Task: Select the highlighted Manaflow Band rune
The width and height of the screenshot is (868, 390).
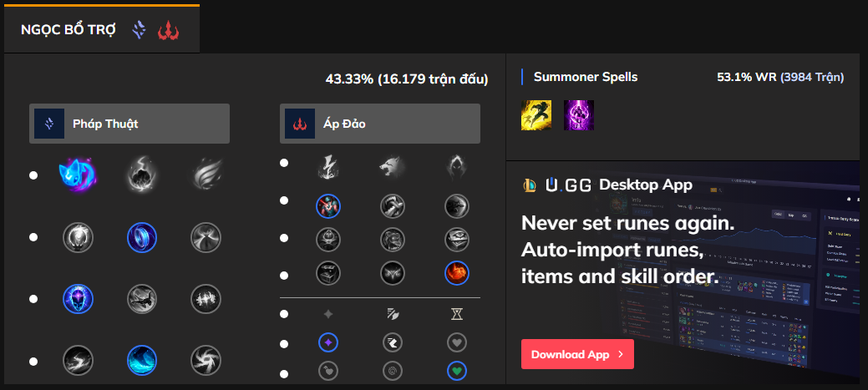Action: [x=141, y=237]
